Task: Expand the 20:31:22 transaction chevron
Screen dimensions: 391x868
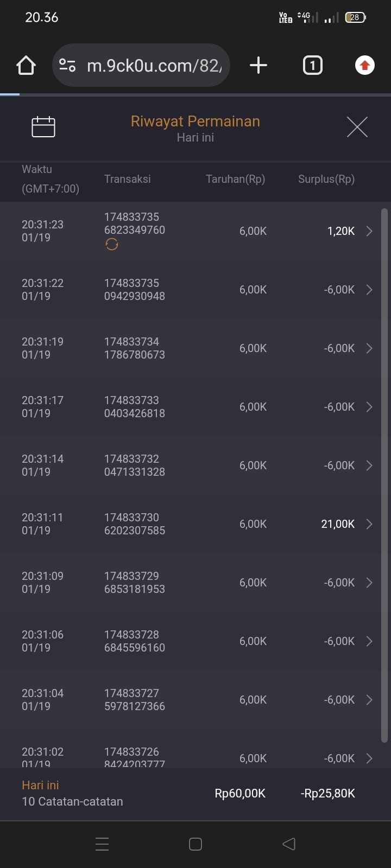Action: click(369, 290)
